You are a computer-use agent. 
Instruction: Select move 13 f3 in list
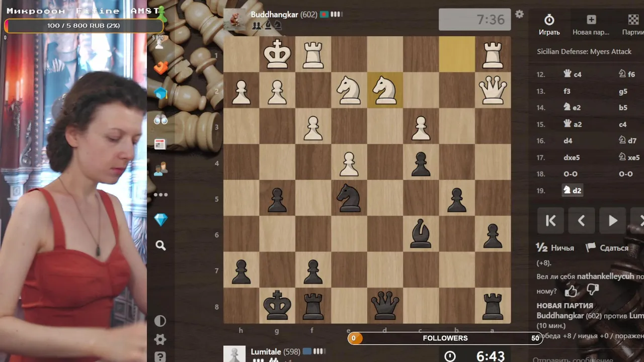tap(567, 91)
